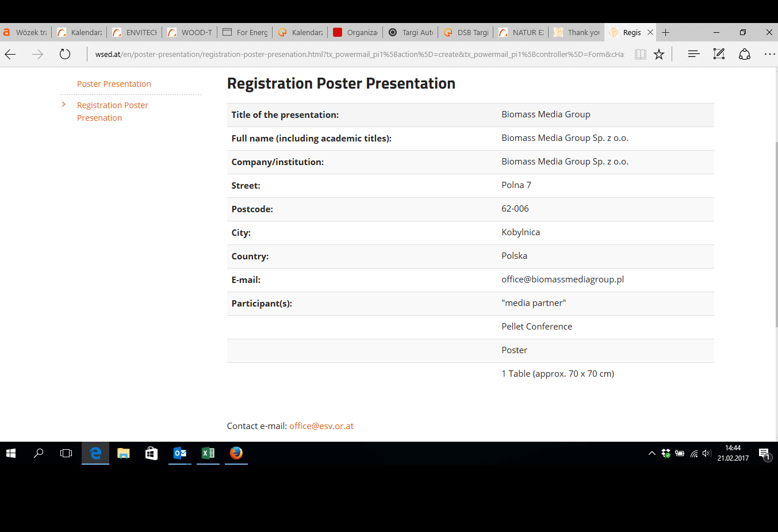Click the Poster entry row
Viewport: 778px width, 532px height.
(470, 350)
